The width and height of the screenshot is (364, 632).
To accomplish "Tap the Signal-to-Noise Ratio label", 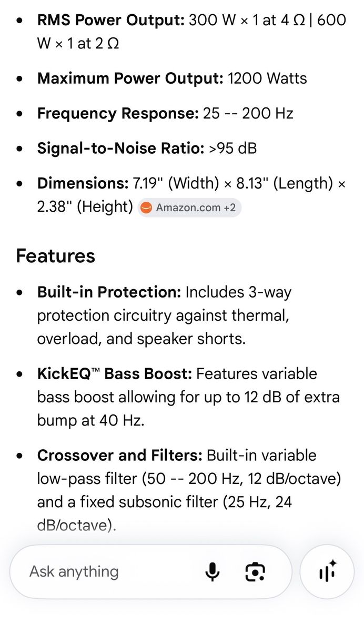I will (x=120, y=149).
